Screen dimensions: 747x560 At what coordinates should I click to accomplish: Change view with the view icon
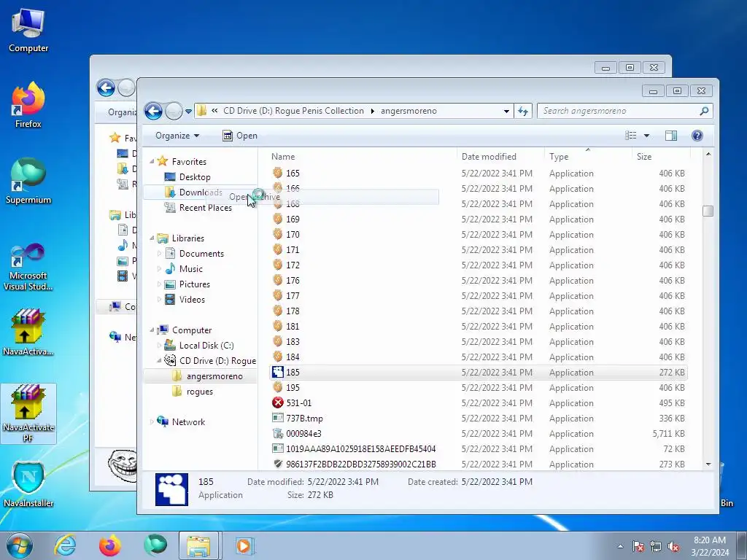pyautogui.click(x=631, y=136)
